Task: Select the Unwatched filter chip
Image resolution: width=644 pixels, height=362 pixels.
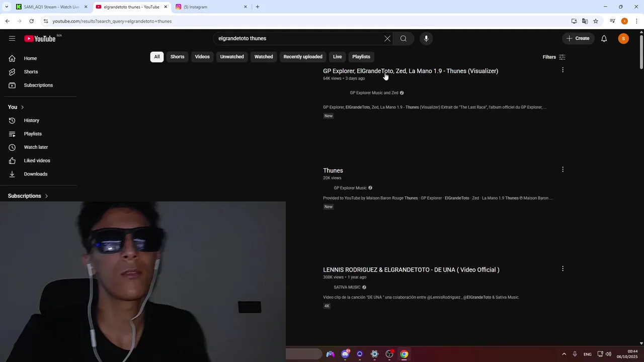Action: (x=232, y=57)
